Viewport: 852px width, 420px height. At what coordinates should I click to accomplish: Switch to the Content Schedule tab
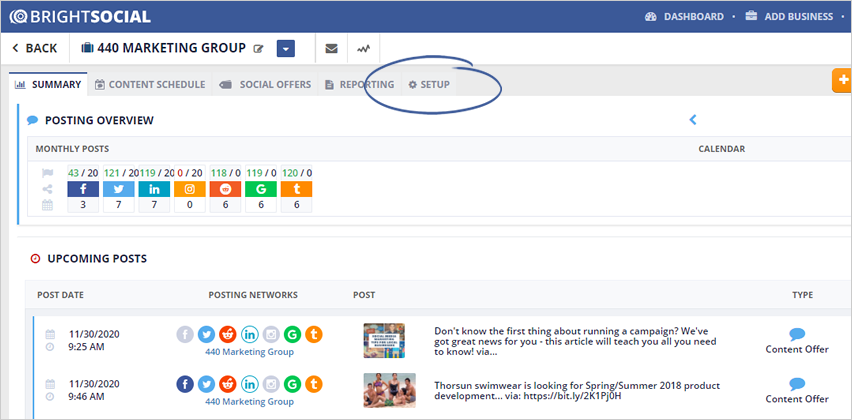pyautogui.click(x=149, y=85)
